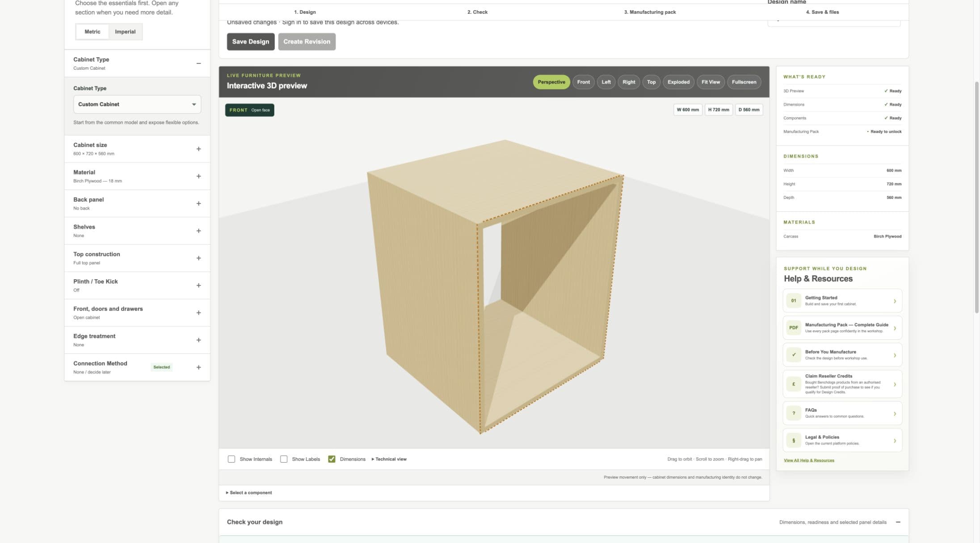Collapse the Check your design panel
Screen dimensions: 980x543
(x=898, y=522)
